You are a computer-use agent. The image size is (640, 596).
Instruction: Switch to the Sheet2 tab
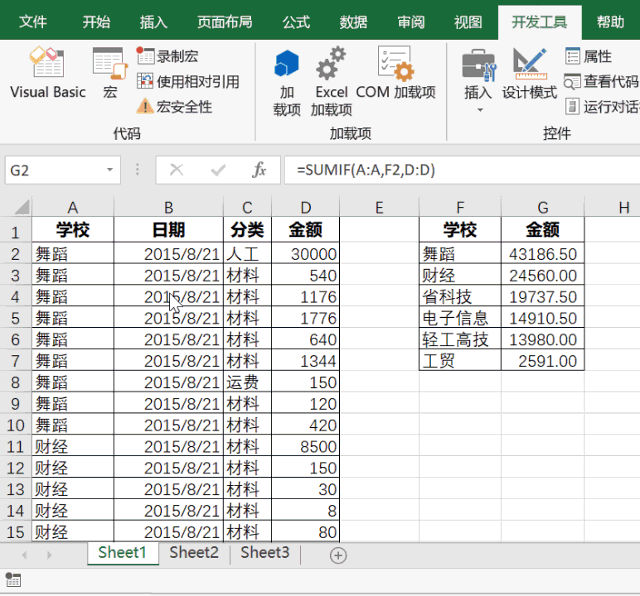(194, 553)
